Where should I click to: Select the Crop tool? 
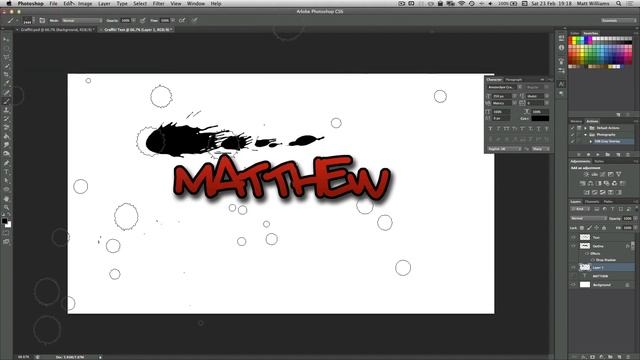(x=6, y=75)
